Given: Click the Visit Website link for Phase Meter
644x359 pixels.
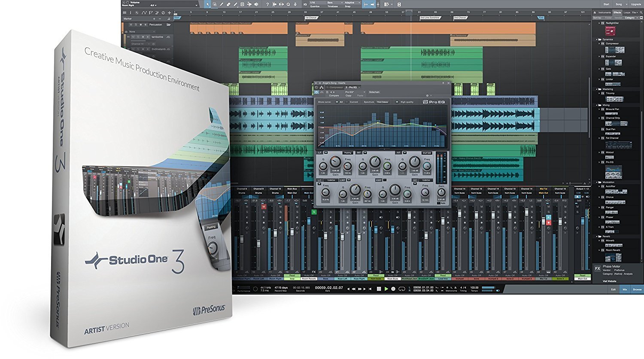Looking at the screenshot, I should click(x=610, y=281).
